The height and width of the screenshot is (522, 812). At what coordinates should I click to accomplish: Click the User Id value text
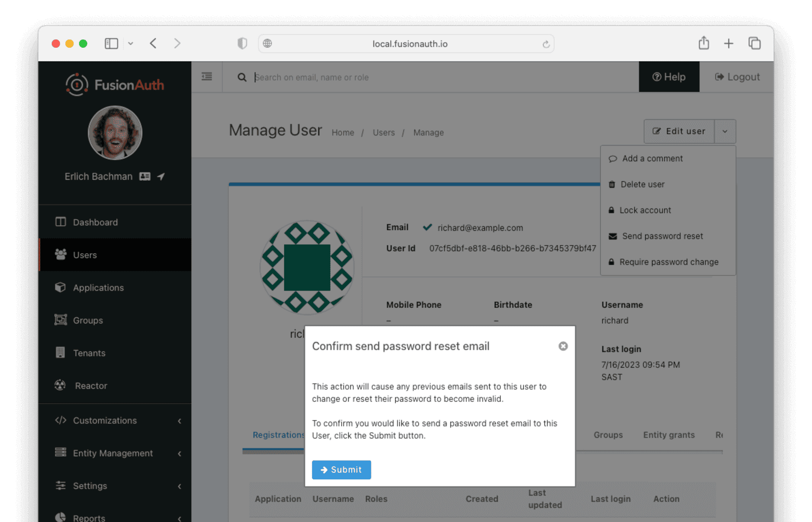pyautogui.click(x=513, y=248)
